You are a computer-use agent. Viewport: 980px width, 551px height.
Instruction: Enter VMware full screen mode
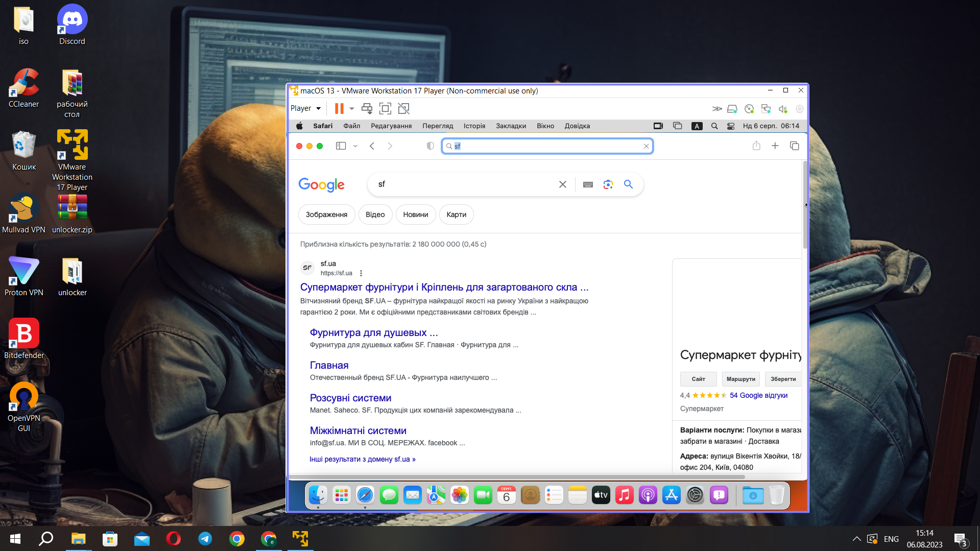(x=385, y=108)
